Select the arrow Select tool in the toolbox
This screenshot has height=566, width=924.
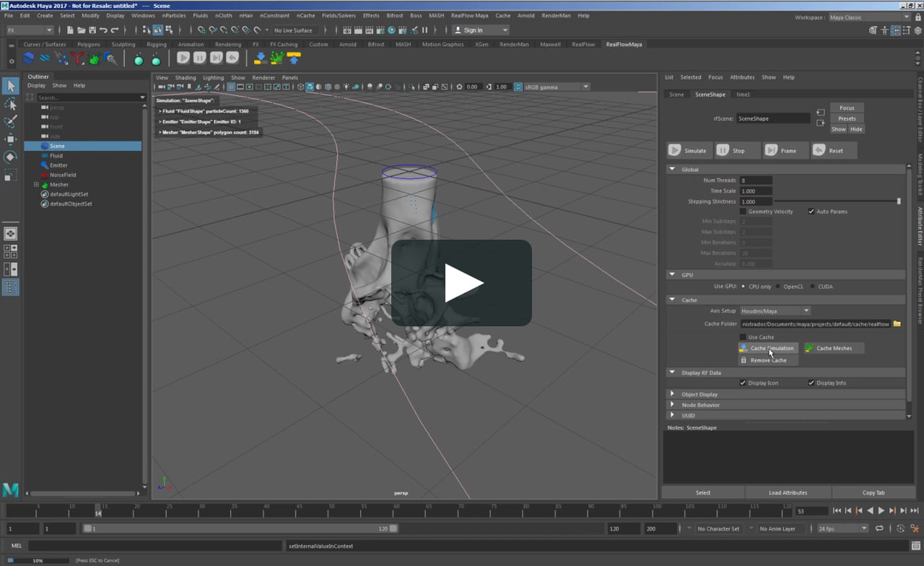(10, 86)
